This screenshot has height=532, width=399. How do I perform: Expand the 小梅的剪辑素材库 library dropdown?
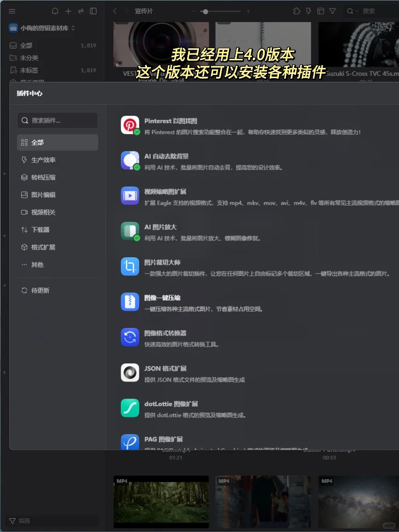74,28
